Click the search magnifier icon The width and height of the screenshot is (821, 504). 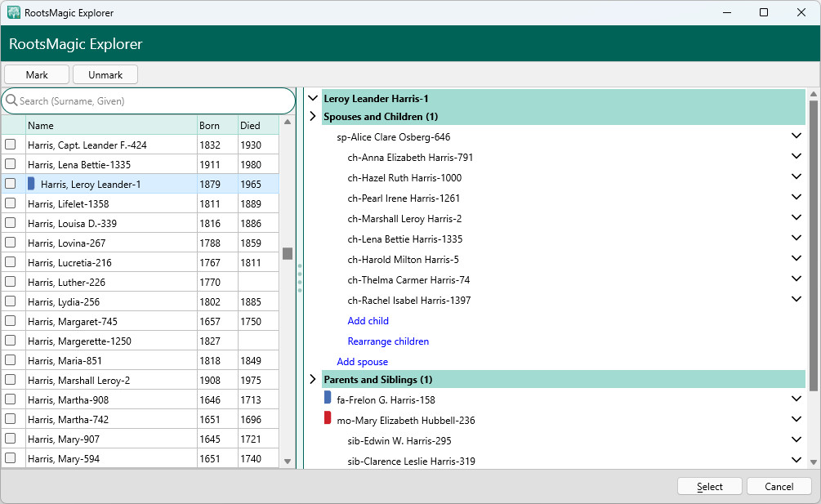click(x=11, y=100)
